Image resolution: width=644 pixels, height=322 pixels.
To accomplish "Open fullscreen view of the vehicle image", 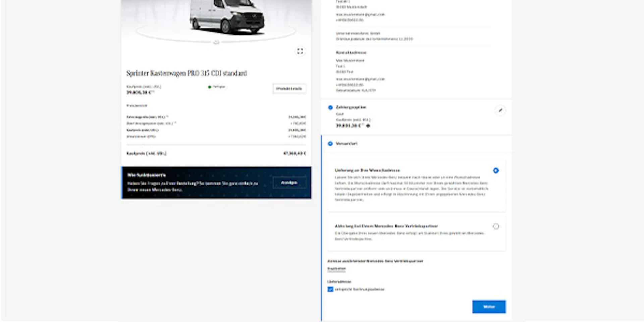I will pyautogui.click(x=300, y=51).
